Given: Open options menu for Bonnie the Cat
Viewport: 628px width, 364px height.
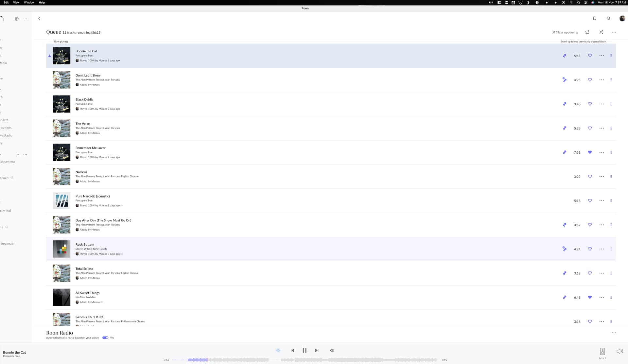Looking at the screenshot, I should pyautogui.click(x=602, y=56).
